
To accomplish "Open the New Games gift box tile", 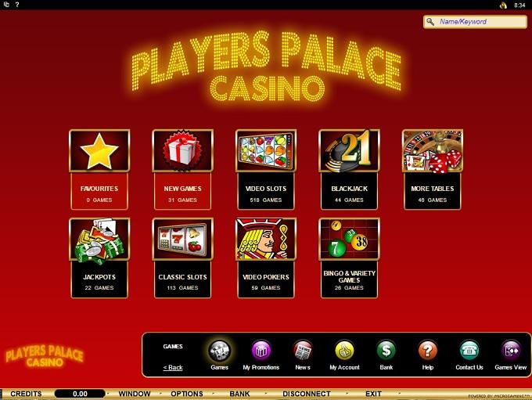I will (182, 169).
